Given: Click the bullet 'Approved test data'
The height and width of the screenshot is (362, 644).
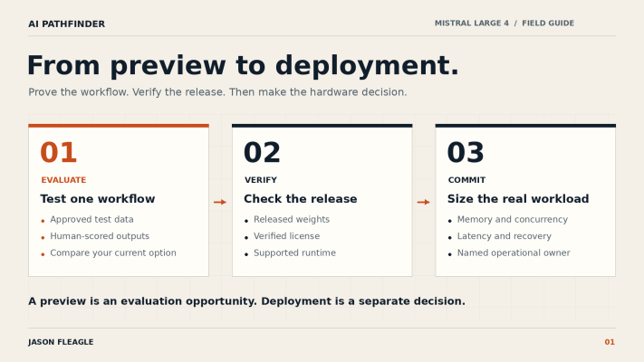Looking at the screenshot, I should point(91,220).
